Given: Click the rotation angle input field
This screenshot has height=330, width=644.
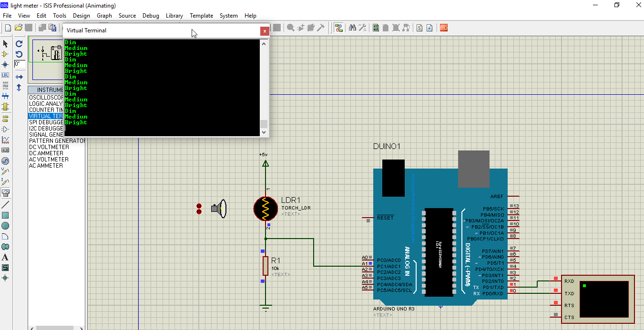Looking at the screenshot, I should click(20, 64).
